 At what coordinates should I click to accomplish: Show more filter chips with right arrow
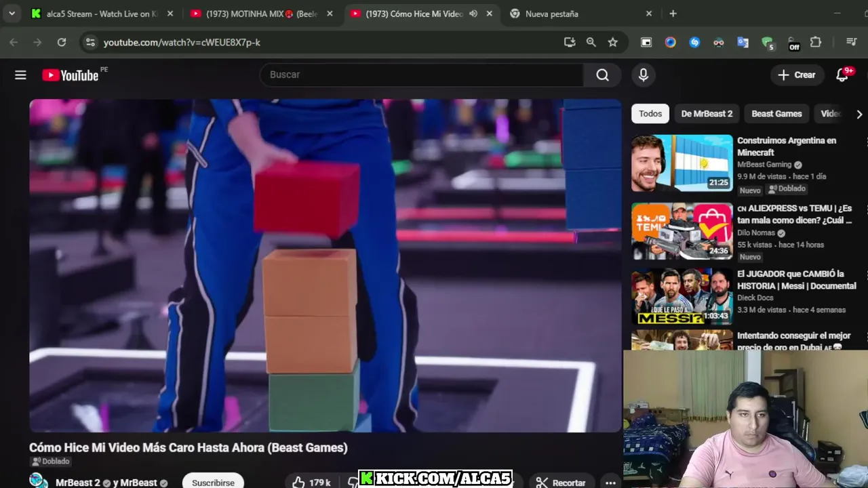pos(859,114)
